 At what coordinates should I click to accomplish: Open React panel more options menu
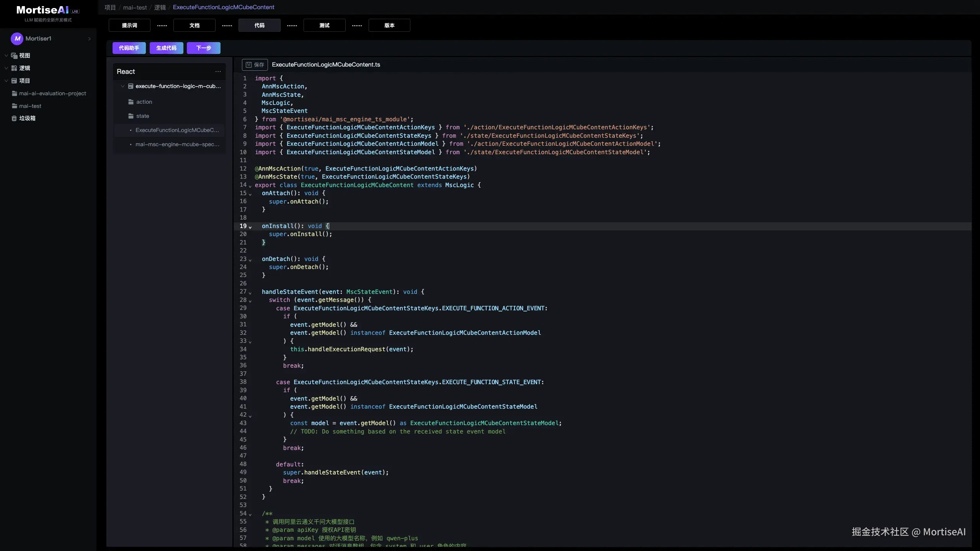coord(218,72)
